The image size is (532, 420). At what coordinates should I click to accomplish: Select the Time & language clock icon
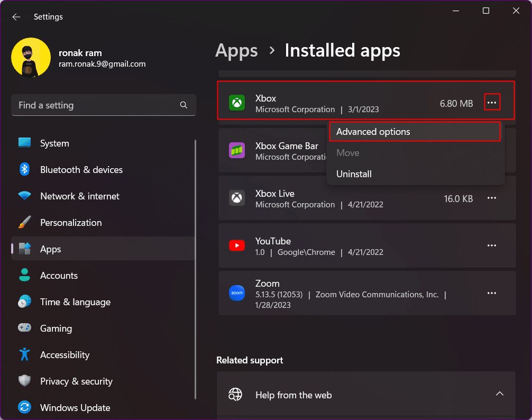24,302
